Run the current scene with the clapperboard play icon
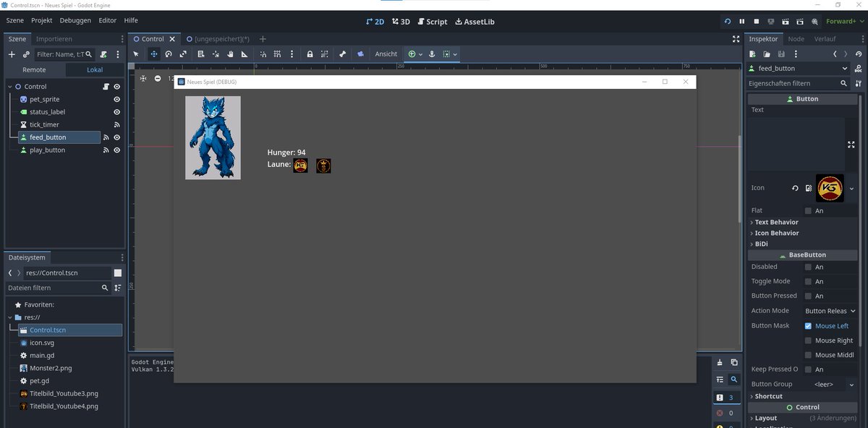868x428 pixels. [x=786, y=22]
